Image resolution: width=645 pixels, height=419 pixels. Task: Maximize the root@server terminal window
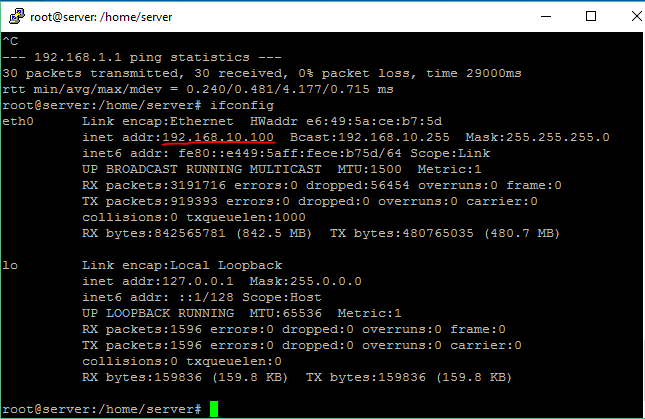point(591,16)
